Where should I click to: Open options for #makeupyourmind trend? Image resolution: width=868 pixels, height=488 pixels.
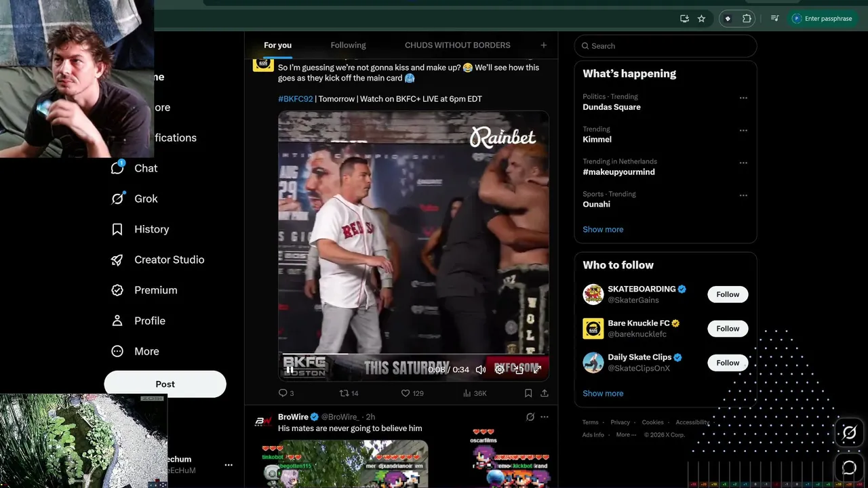(743, 163)
